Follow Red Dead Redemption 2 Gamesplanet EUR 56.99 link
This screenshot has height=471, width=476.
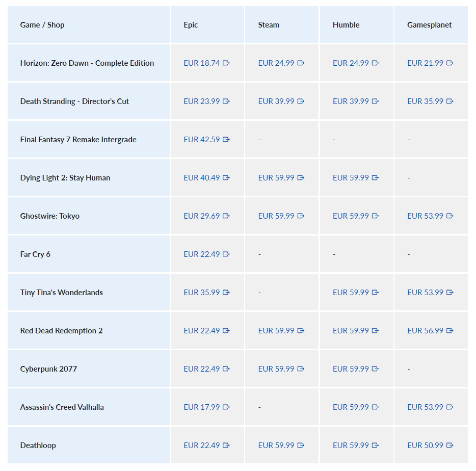tap(425, 331)
